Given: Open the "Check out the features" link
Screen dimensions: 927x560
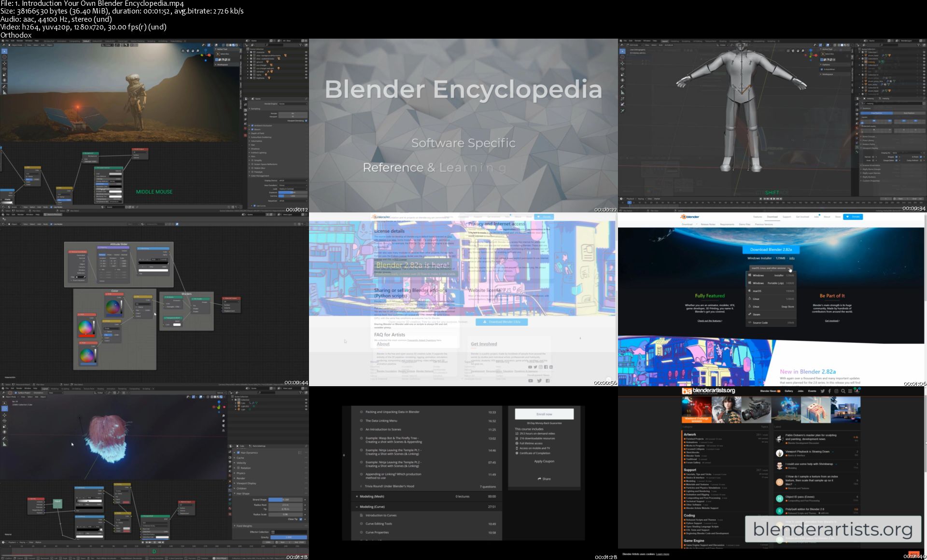Looking at the screenshot, I should tap(710, 321).
